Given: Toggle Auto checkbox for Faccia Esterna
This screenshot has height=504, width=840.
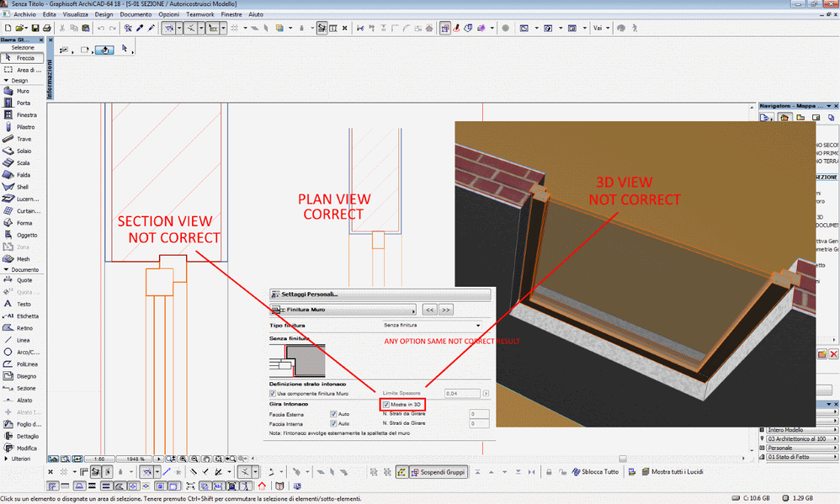Looking at the screenshot, I should point(333,414).
